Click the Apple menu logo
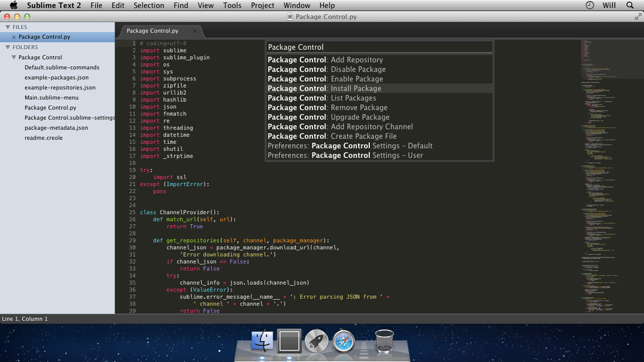Image resolution: width=644 pixels, height=362 pixels. coord(14,6)
